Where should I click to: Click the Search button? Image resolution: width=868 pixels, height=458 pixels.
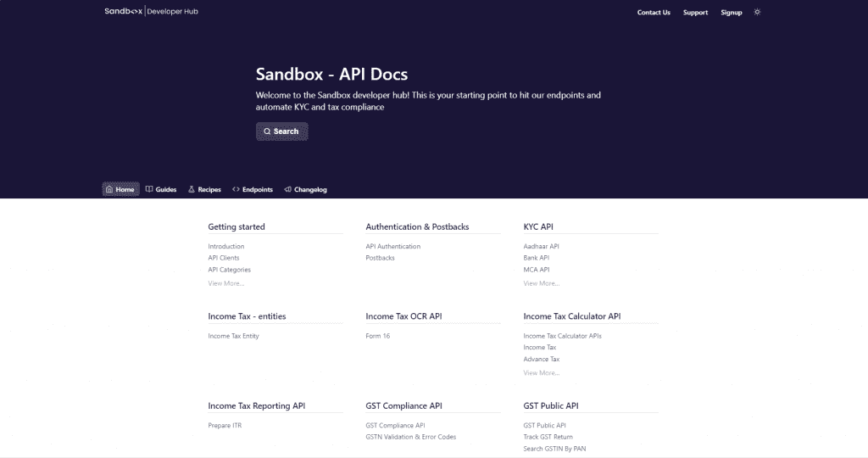click(x=281, y=131)
